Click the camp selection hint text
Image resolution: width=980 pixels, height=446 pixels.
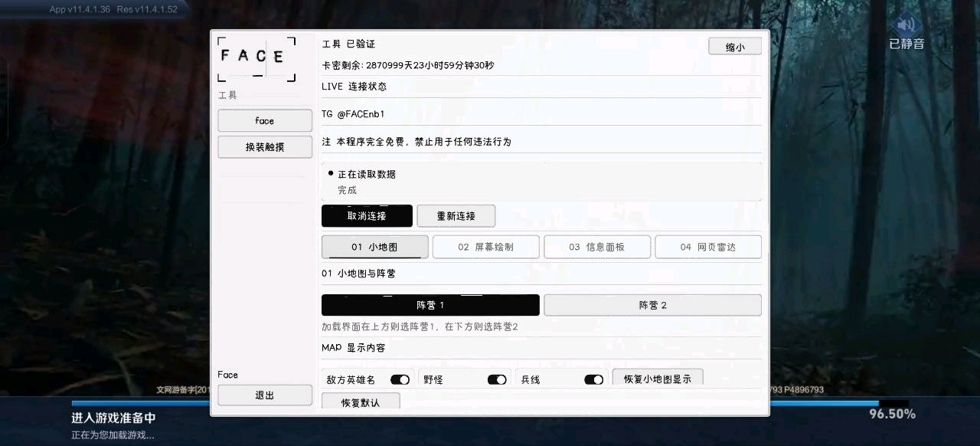(x=420, y=326)
